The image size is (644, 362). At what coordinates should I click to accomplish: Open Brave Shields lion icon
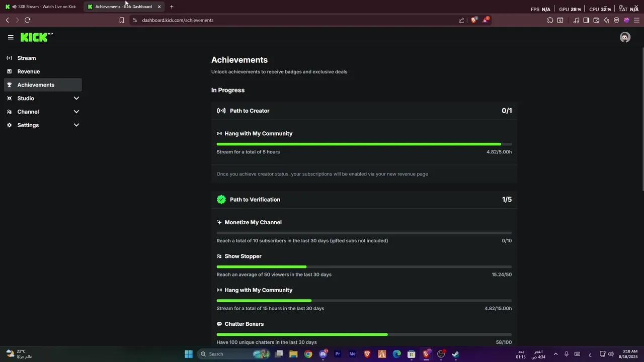pos(473,20)
